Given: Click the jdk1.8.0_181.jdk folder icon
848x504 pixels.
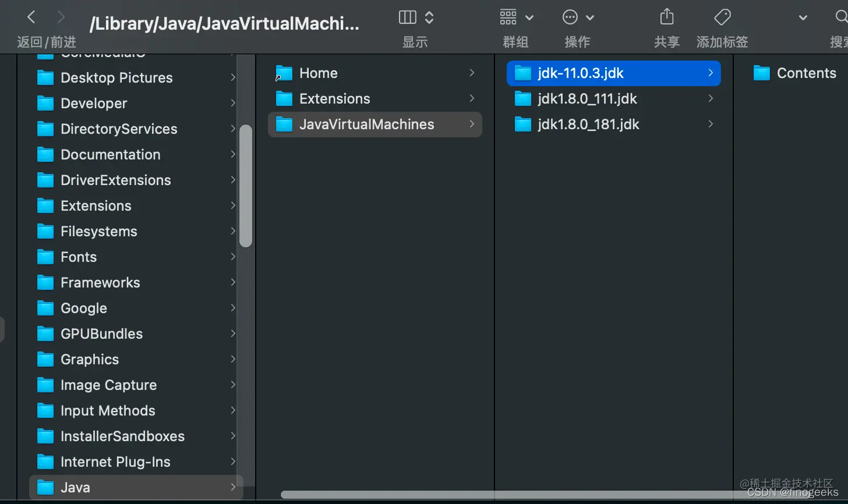Looking at the screenshot, I should pos(523,124).
